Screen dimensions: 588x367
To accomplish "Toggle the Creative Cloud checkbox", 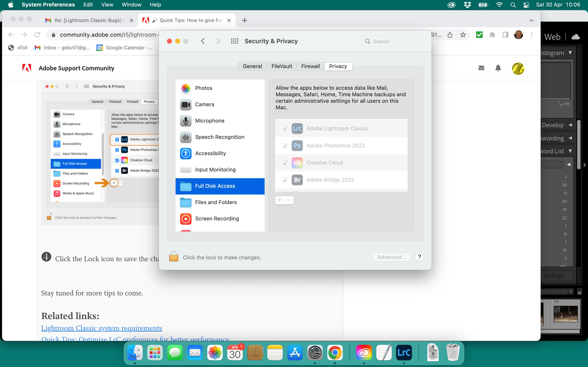I will click(285, 163).
